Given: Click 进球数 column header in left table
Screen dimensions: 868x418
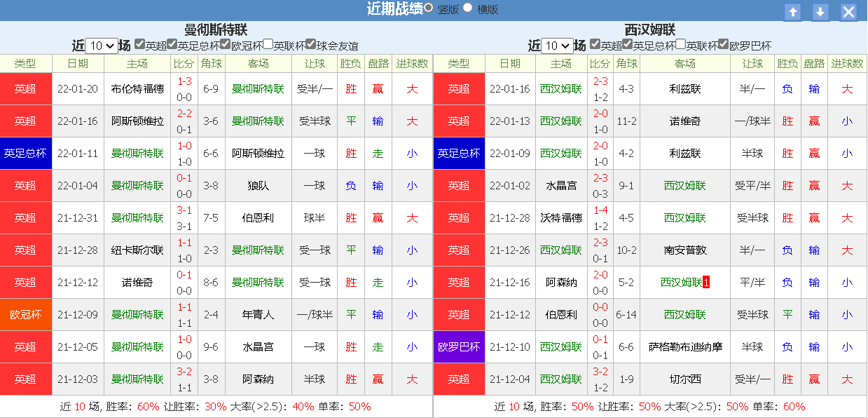Looking at the screenshot, I should pyautogui.click(x=412, y=64).
